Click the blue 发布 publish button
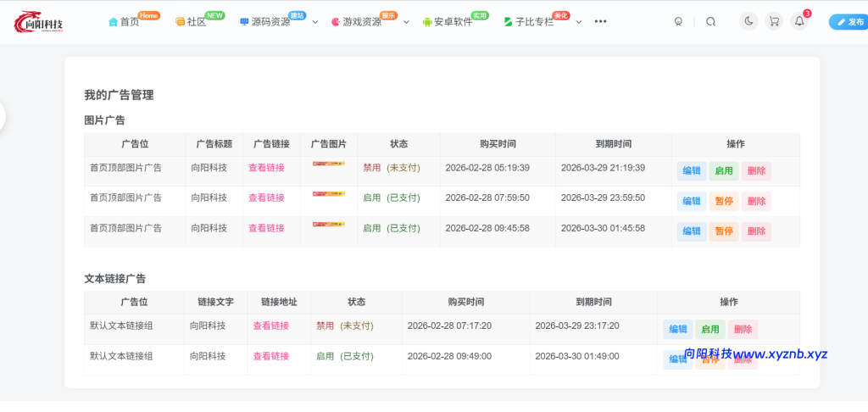 (x=849, y=21)
